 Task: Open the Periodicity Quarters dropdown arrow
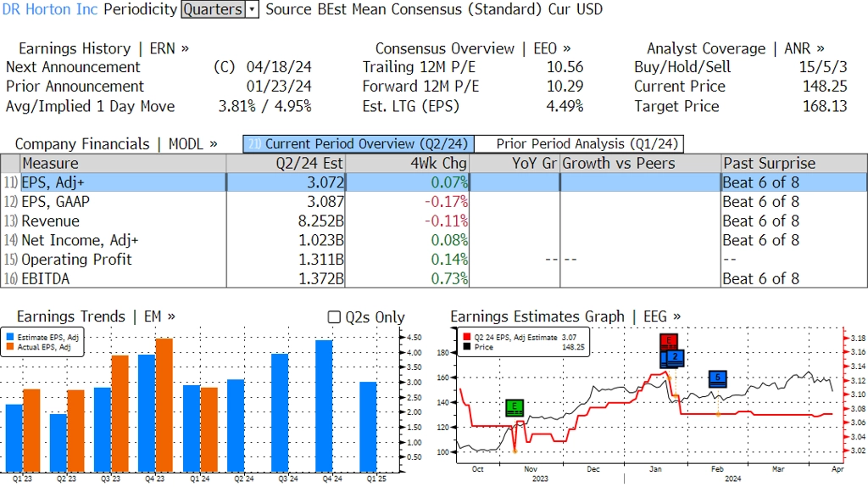[252, 9]
